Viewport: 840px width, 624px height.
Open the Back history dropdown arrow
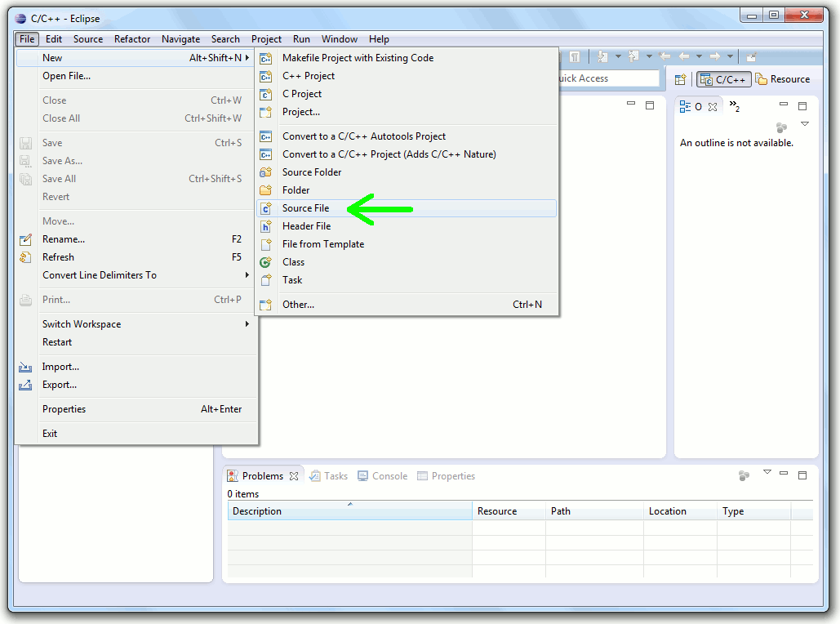[x=699, y=56]
